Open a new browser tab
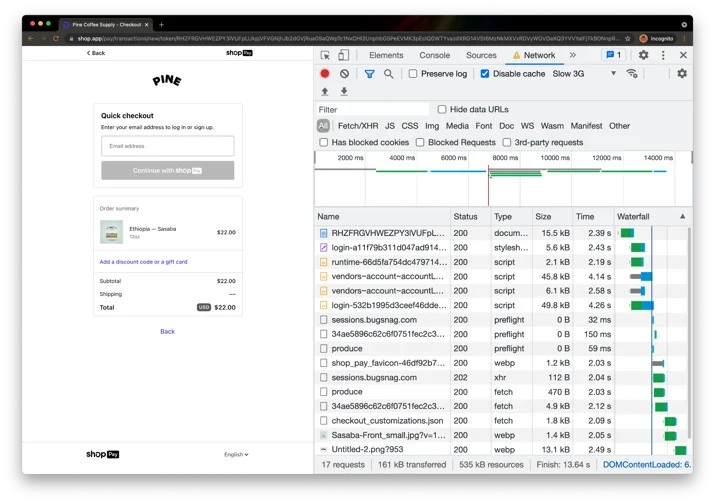The height and width of the screenshot is (503, 715). [x=161, y=25]
